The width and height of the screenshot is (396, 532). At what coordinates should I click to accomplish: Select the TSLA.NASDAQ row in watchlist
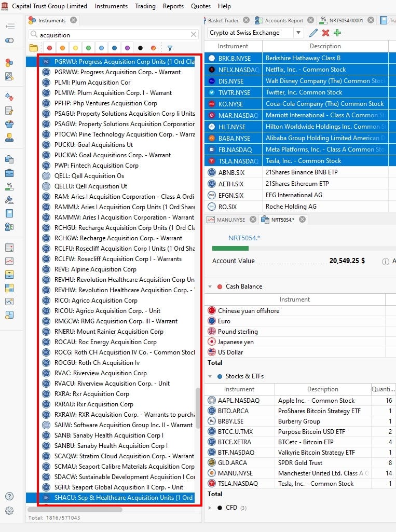click(x=300, y=161)
